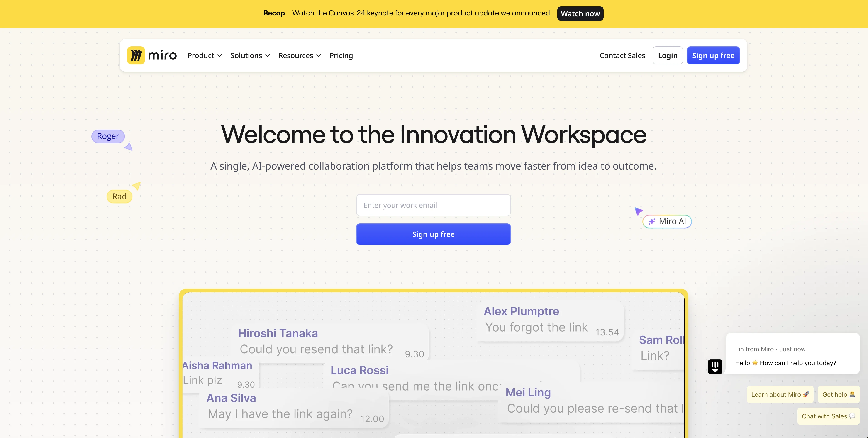Expand the Solutions dropdown menu

250,55
